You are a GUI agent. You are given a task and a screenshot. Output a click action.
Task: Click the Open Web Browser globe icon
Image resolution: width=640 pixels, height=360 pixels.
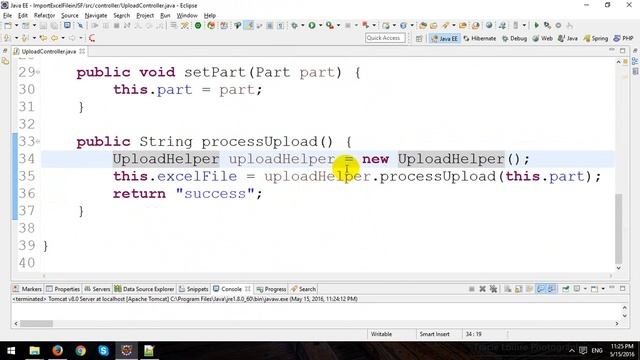[x=489, y=25]
